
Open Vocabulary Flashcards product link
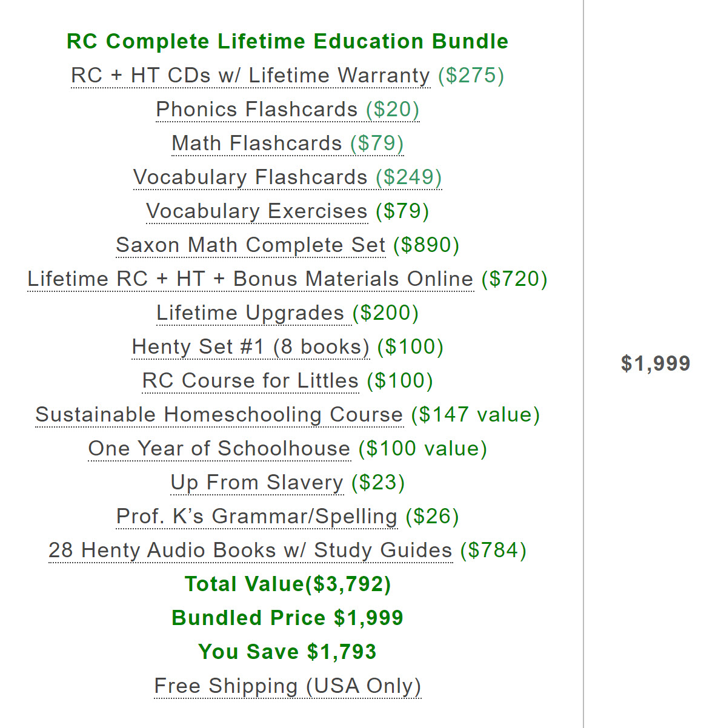click(288, 177)
